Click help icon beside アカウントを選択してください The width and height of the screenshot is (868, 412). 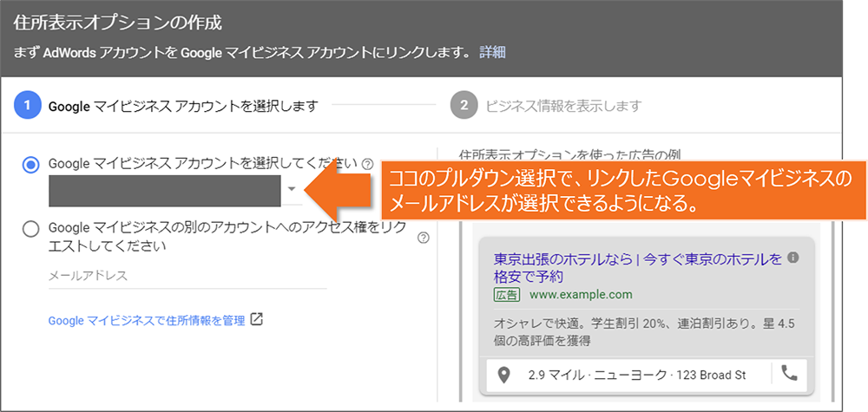pos(366,164)
